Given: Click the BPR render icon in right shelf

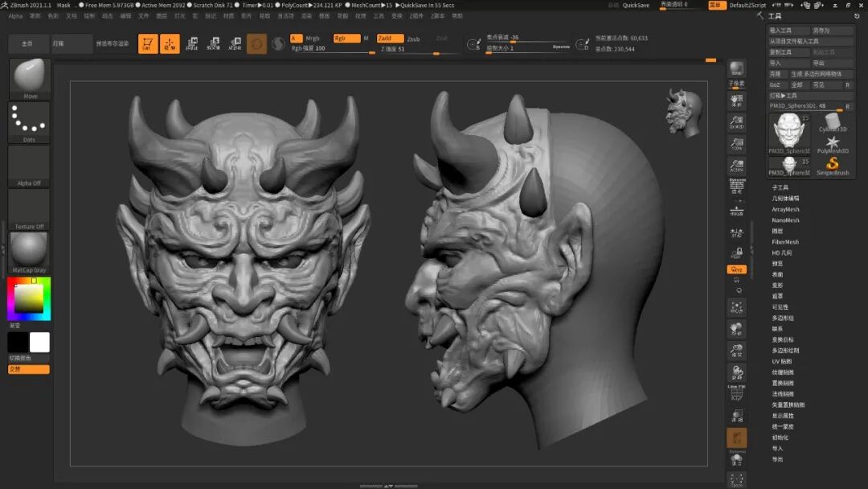Looking at the screenshot, I should coord(737,68).
